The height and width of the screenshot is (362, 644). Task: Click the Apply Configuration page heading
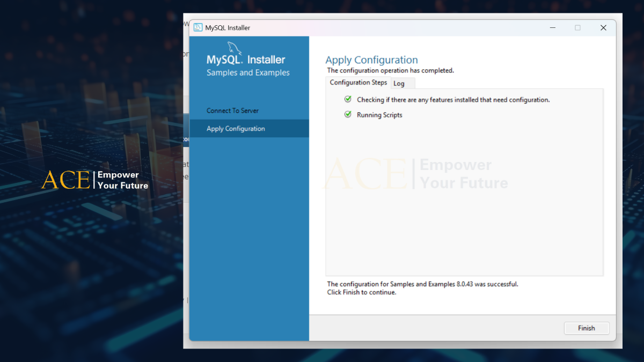pyautogui.click(x=371, y=60)
